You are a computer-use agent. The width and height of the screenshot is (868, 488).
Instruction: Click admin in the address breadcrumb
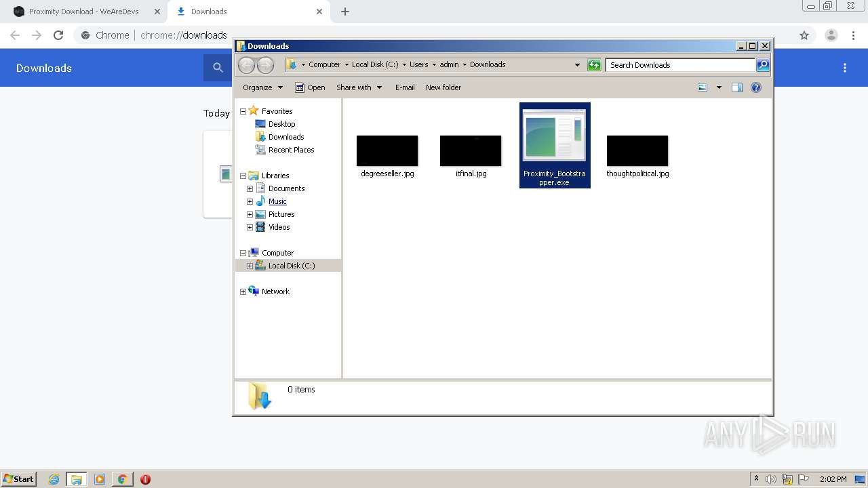click(x=449, y=65)
